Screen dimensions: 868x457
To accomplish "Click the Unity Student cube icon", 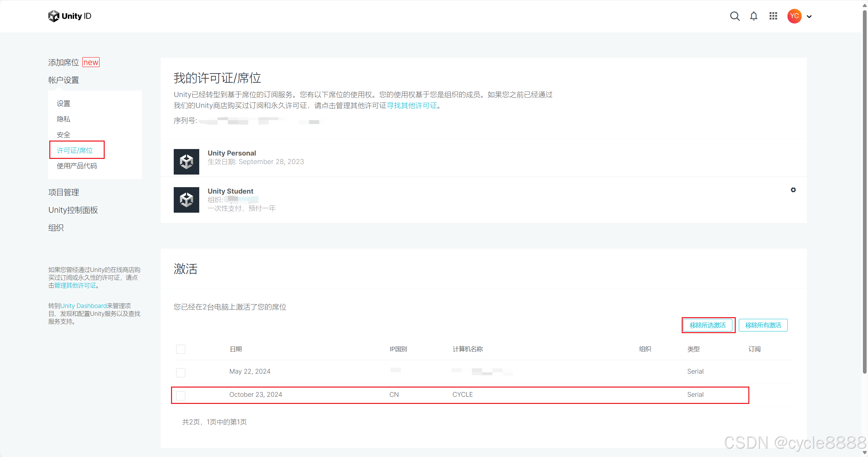I will click(186, 200).
